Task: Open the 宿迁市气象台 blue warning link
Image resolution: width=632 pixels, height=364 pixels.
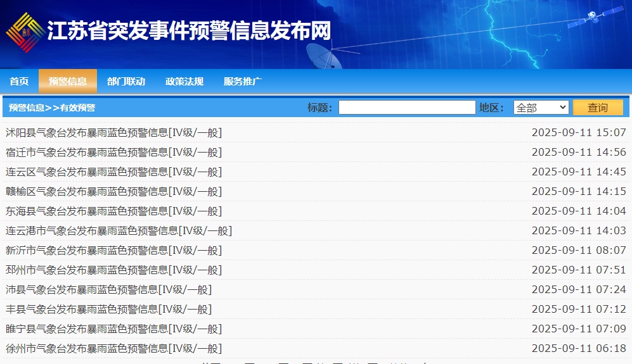Action: coord(113,152)
